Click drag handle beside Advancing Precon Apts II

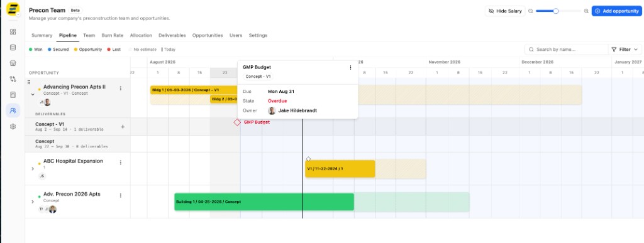coord(29,82)
